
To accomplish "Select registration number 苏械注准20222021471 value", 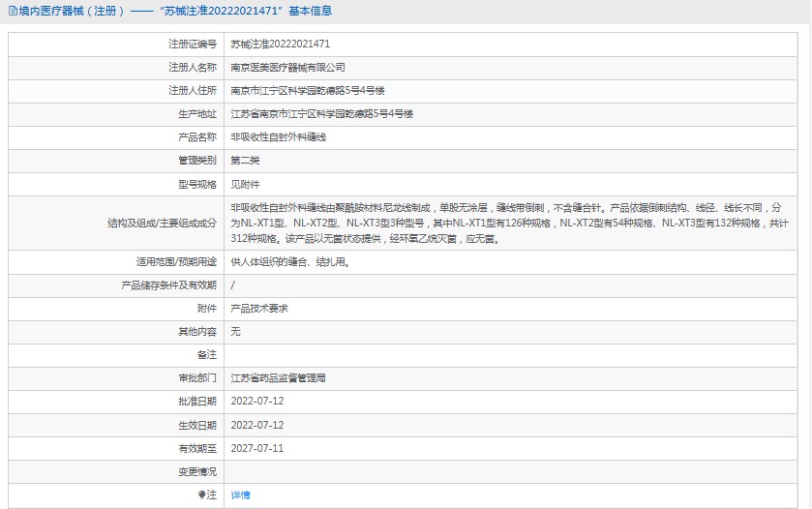I will coord(280,44).
